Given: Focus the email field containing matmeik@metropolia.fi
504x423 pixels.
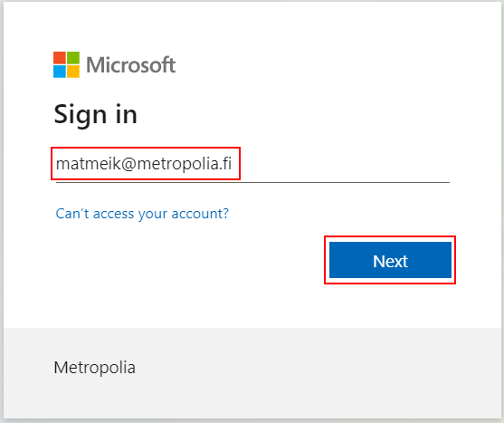Looking at the screenshot, I should (252, 164).
